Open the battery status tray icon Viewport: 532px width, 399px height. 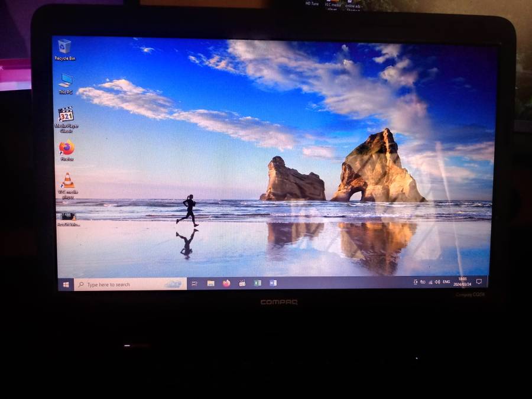coord(423,282)
